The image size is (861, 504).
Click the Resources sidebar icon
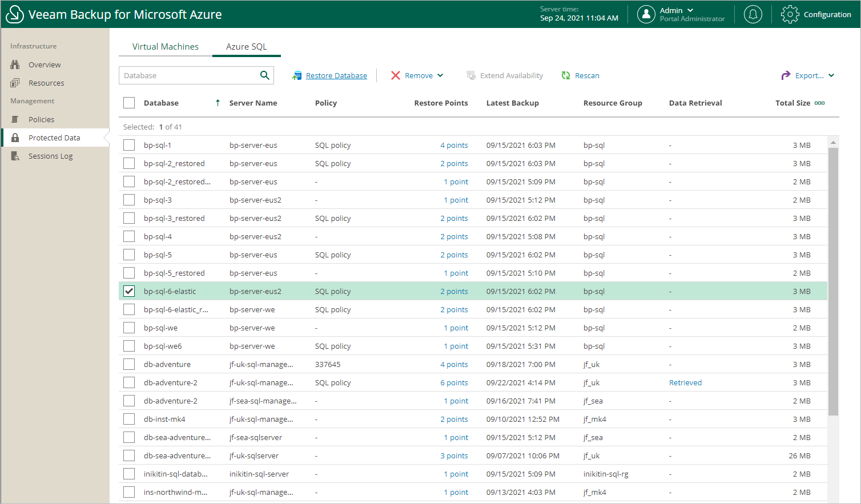[x=15, y=83]
